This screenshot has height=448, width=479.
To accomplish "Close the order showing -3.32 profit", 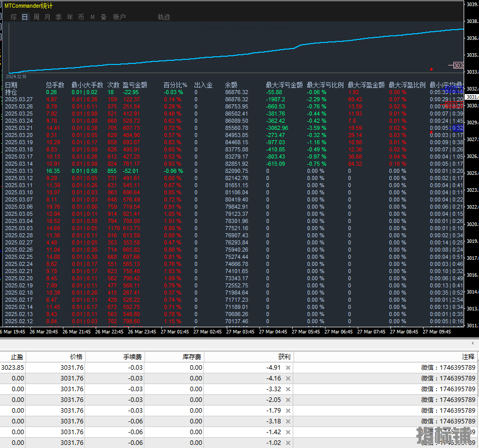I will click(x=288, y=389).
